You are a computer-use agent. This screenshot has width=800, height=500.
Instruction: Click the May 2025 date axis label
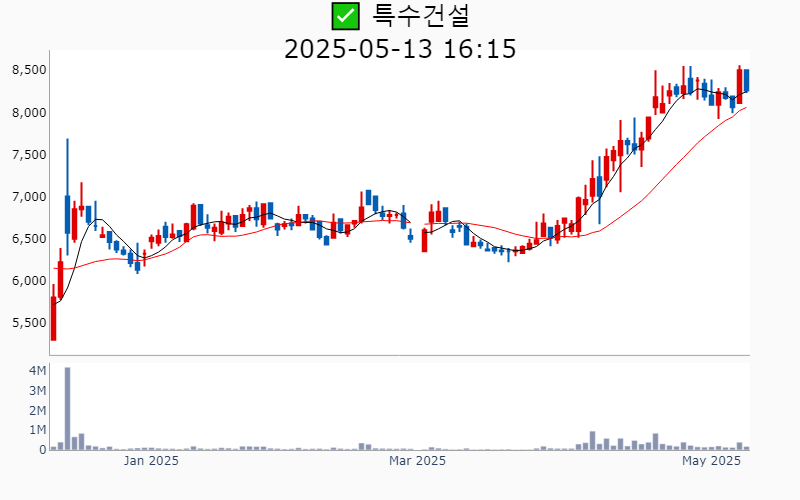[711, 461]
